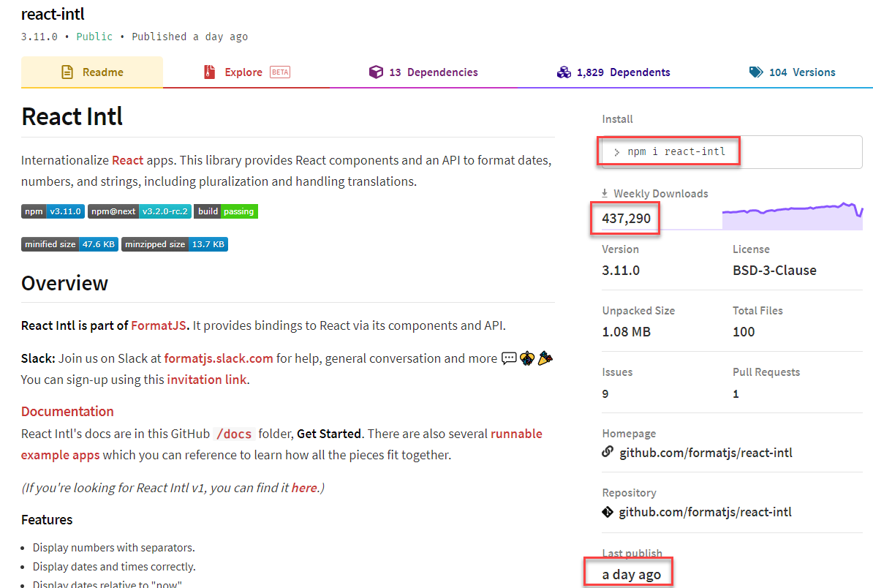
Task: Click 'Display numbers with separators.' bullet
Action: [x=113, y=547]
